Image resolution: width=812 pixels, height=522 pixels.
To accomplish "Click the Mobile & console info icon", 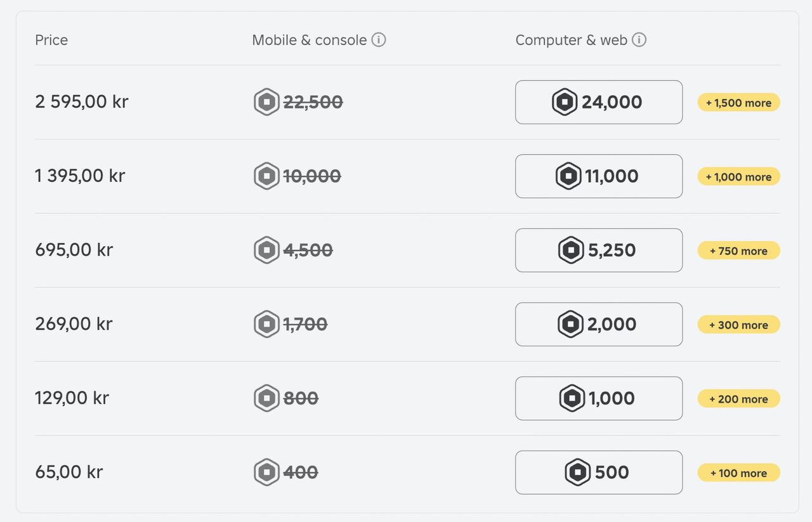I will tap(378, 40).
